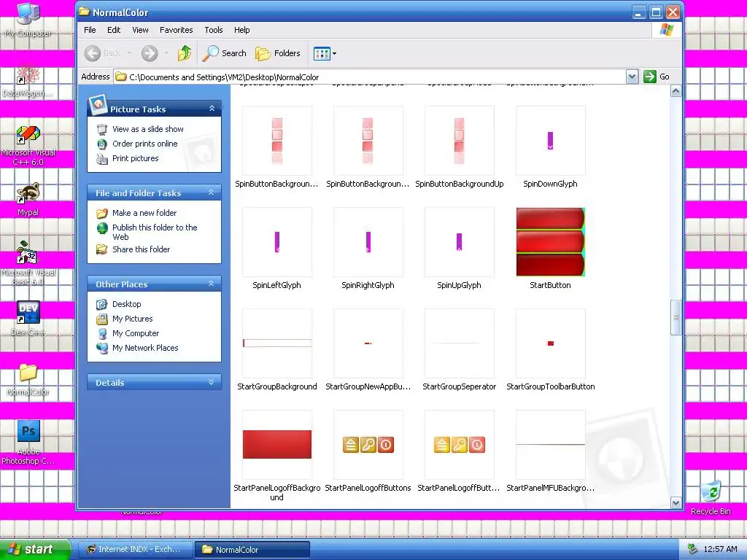Viewport: 747px width, 560px height.
Task: Click View as a slide show
Action: coord(147,129)
